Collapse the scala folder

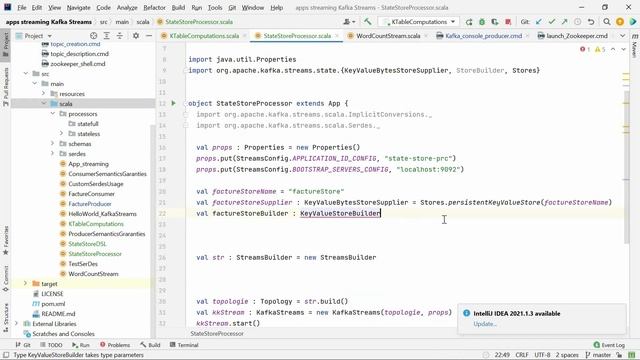(44, 104)
